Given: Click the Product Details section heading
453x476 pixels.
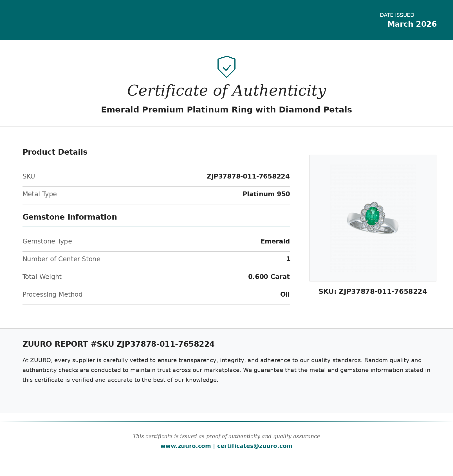Looking at the screenshot, I should pyautogui.click(x=55, y=152).
